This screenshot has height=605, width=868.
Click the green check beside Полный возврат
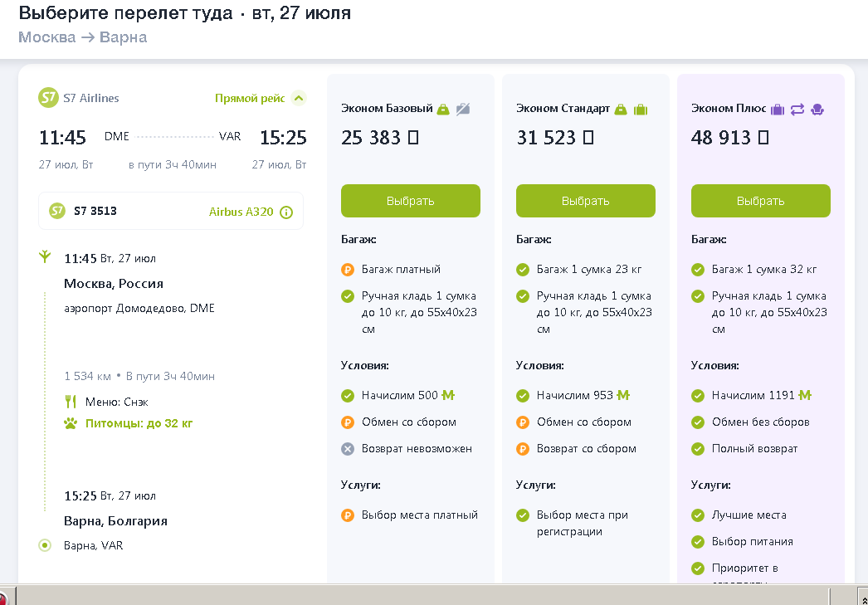pyautogui.click(x=698, y=448)
